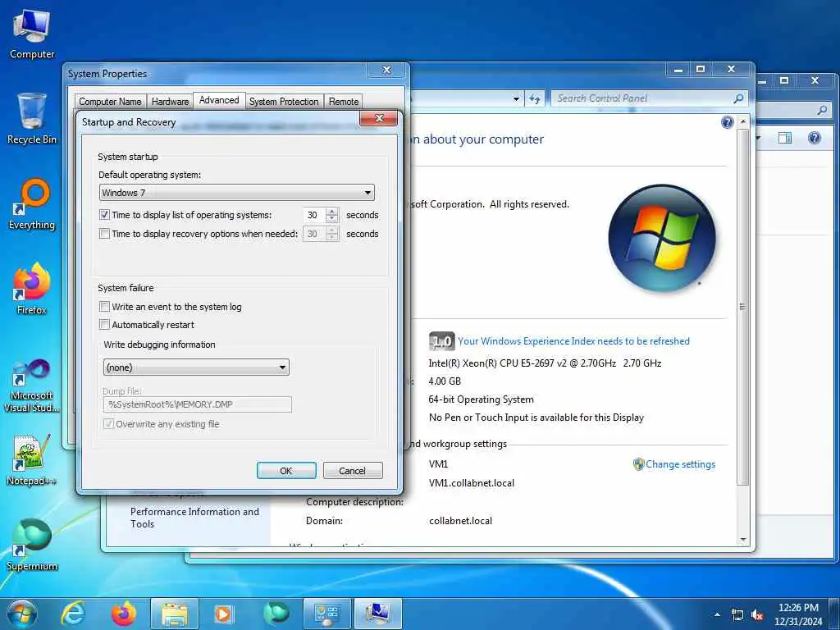Click the VM1.collabnet.local full computer name text
Screen dimensions: 840x630
click(x=472, y=483)
